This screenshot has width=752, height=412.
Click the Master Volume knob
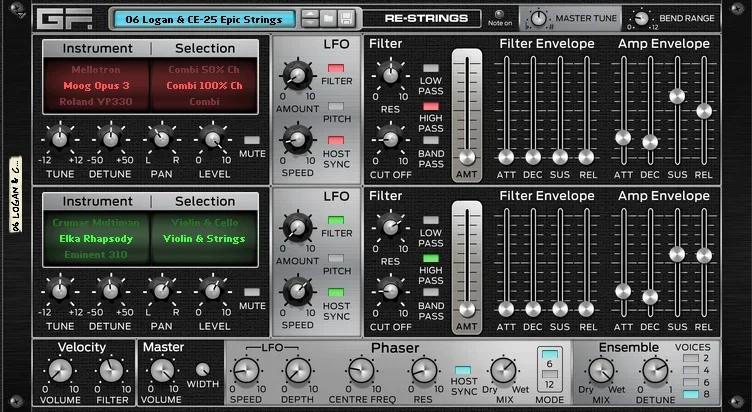pyautogui.click(x=163, y=370)
